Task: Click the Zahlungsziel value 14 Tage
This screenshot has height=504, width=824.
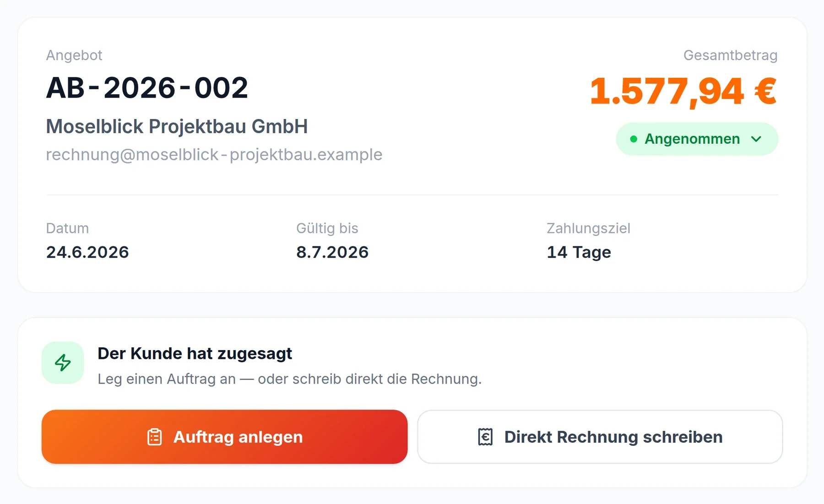Action: coord(579,252)
